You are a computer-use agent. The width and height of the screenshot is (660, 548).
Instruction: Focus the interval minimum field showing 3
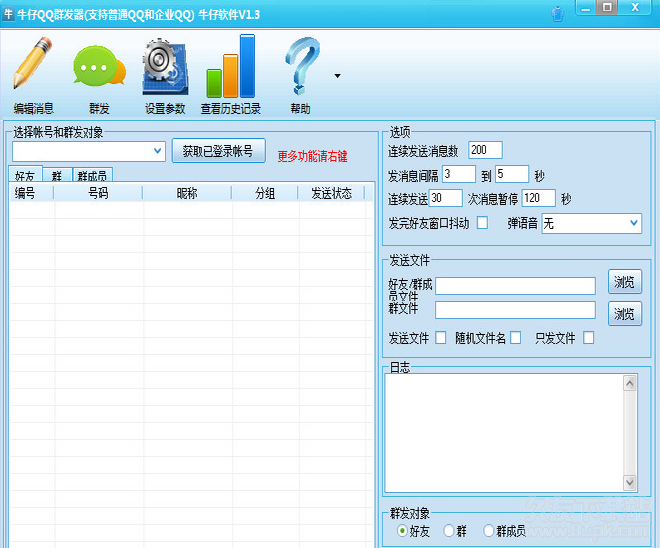click(x=459, y=174)
